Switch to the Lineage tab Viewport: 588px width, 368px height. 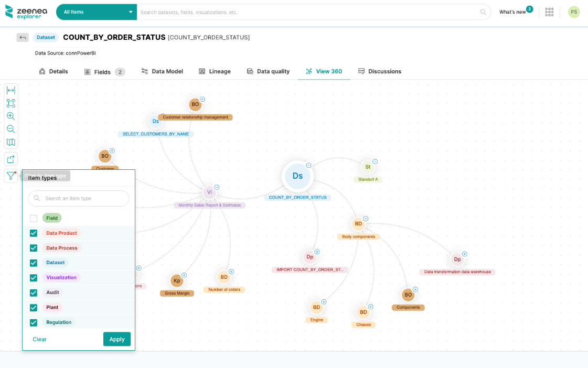215,71
